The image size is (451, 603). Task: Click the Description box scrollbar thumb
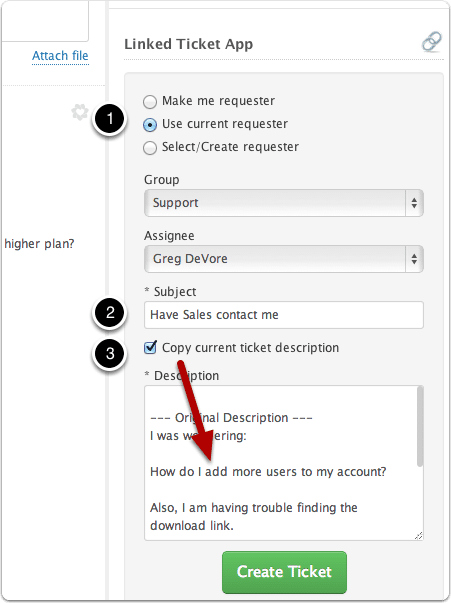(x=420, y=427)
